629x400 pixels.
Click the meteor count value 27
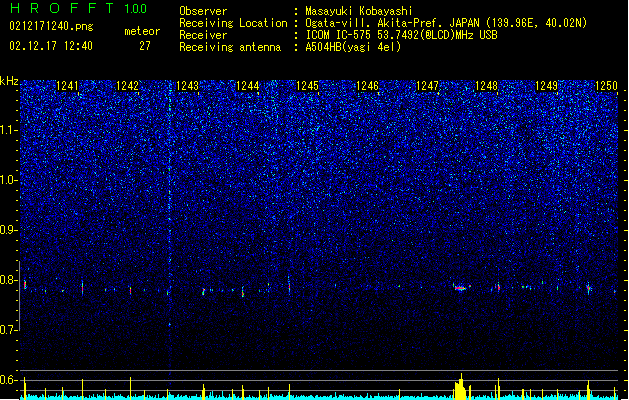(x=145, y=46)
